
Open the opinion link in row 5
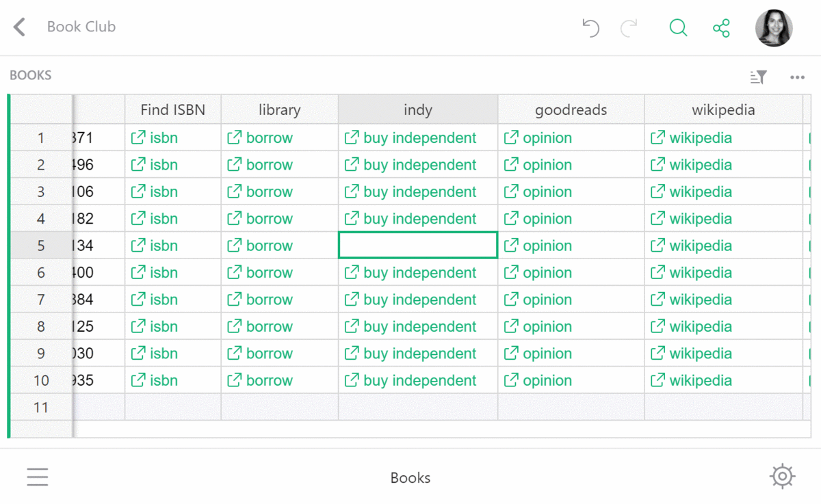(x=547, y=246)
